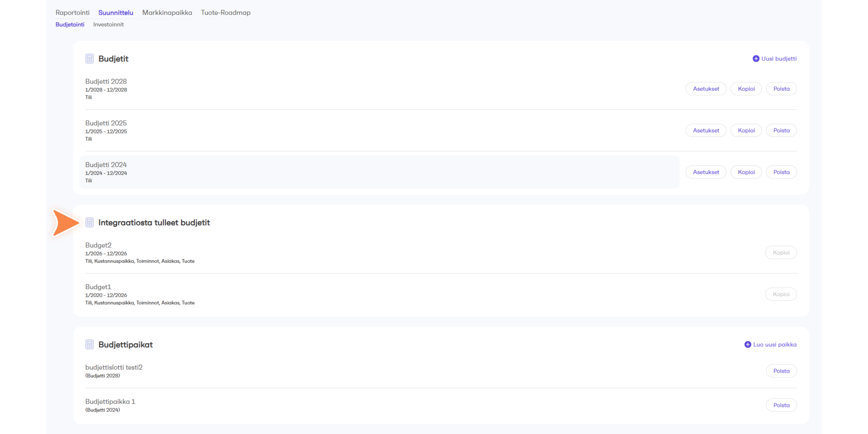Delete Budjetti 2028 with Poista

[x=781, y=89]
